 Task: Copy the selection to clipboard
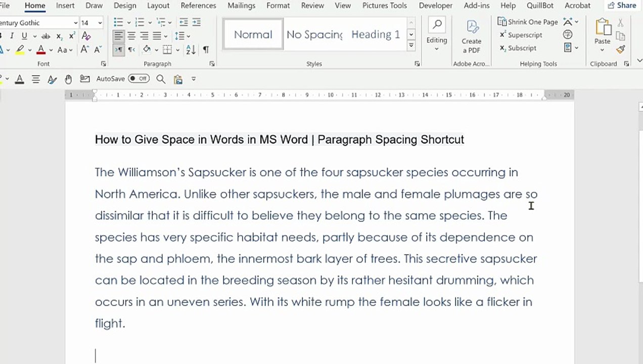620,36
